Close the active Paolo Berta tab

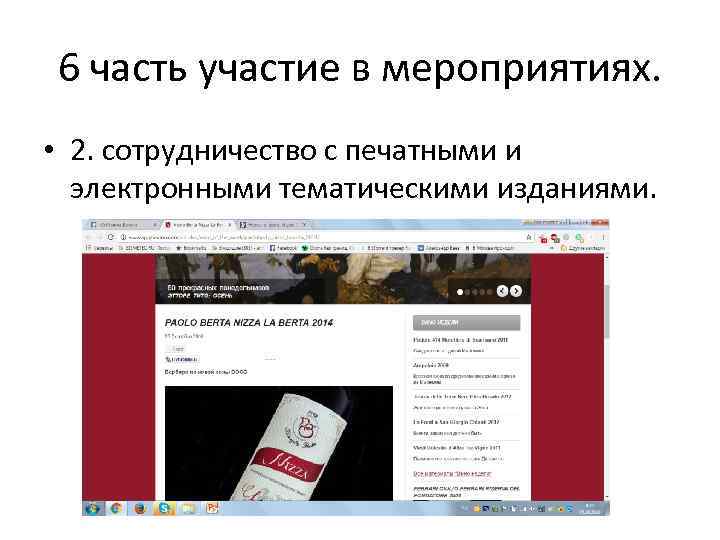tap(230, 225)
